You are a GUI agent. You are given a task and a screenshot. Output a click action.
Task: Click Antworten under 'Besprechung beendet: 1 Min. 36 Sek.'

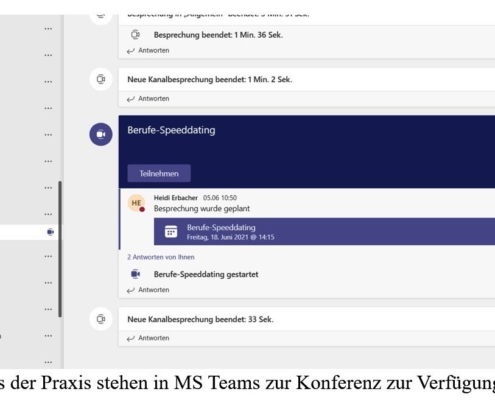148,51
